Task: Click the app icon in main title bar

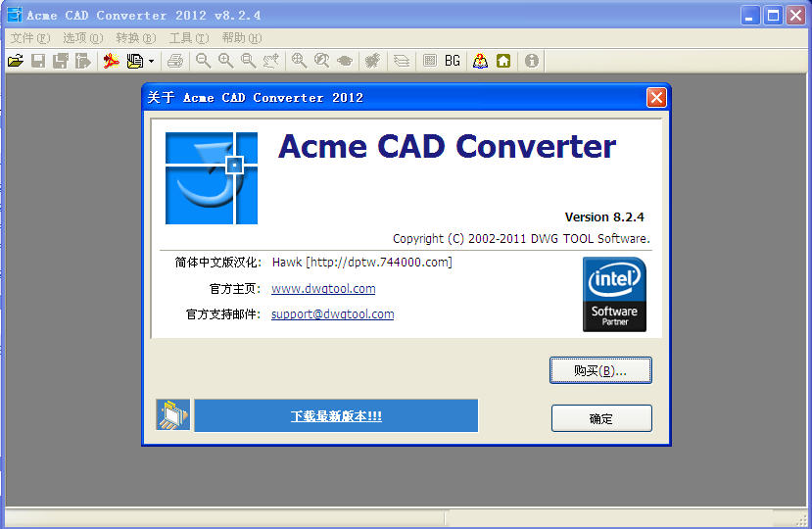Action: point(15,15)
